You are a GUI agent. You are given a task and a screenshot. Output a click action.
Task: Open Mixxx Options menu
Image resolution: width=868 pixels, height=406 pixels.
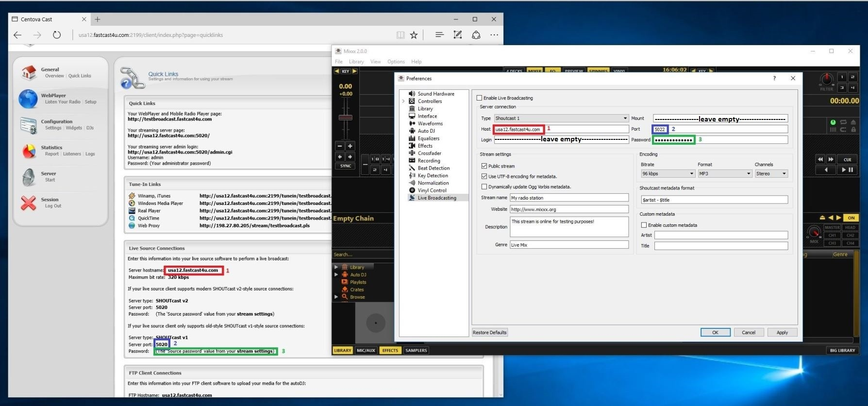396,62
